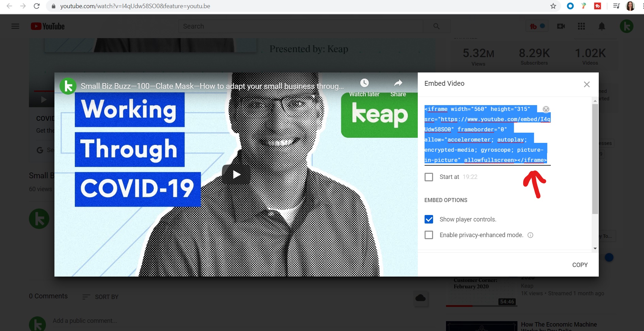644x331 pixels.
Task: Click the cloud icon near comments
Action: [x=420, y=298]
